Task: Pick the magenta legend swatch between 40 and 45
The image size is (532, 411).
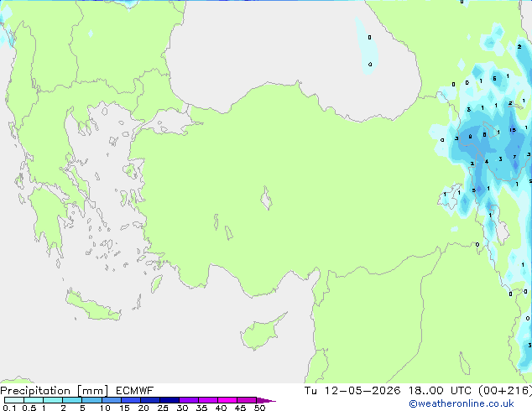Action: (x=227, y=400)
